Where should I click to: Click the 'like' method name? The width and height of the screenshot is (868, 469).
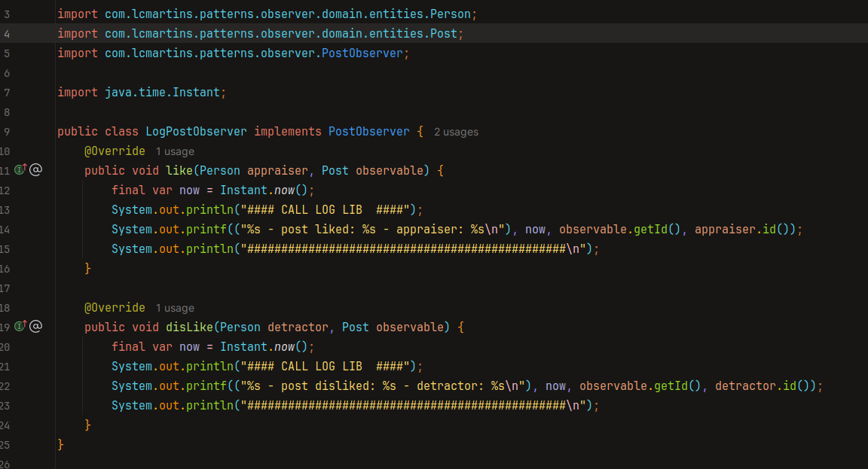tap(179, 170)
